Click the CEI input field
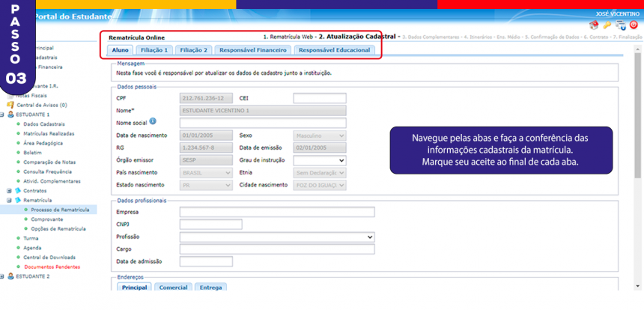 coord(320,98)
